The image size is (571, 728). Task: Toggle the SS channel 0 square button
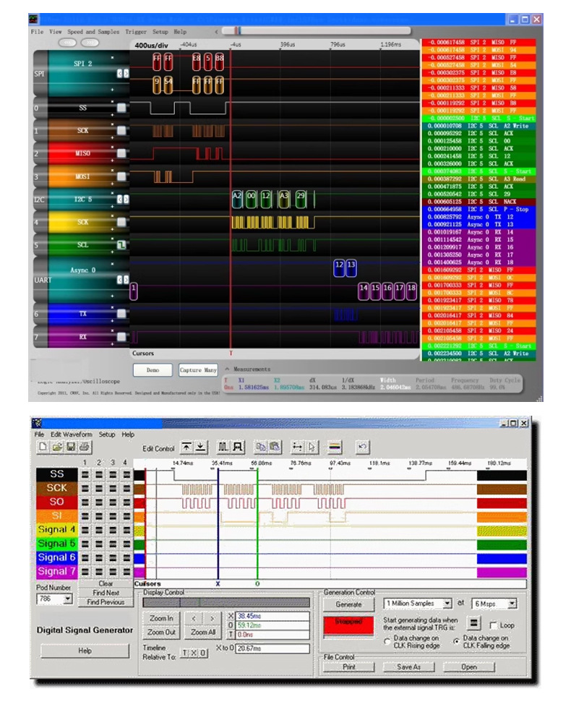point(121,108)
